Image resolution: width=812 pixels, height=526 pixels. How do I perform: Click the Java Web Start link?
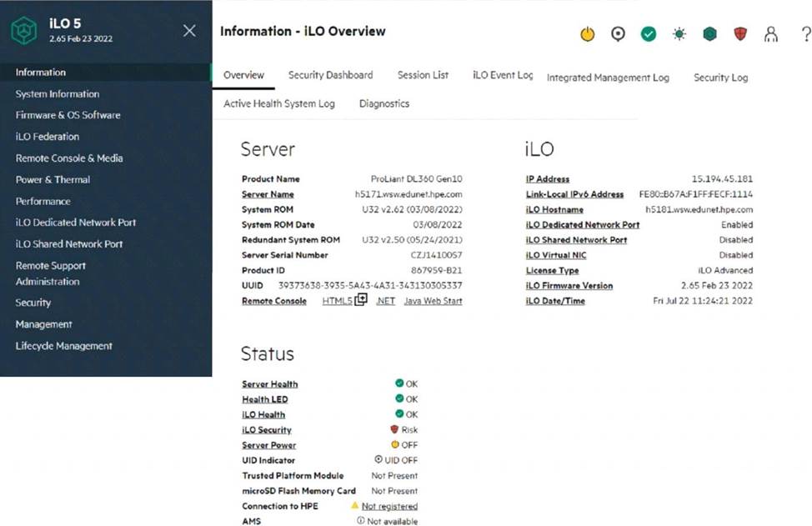433,301
